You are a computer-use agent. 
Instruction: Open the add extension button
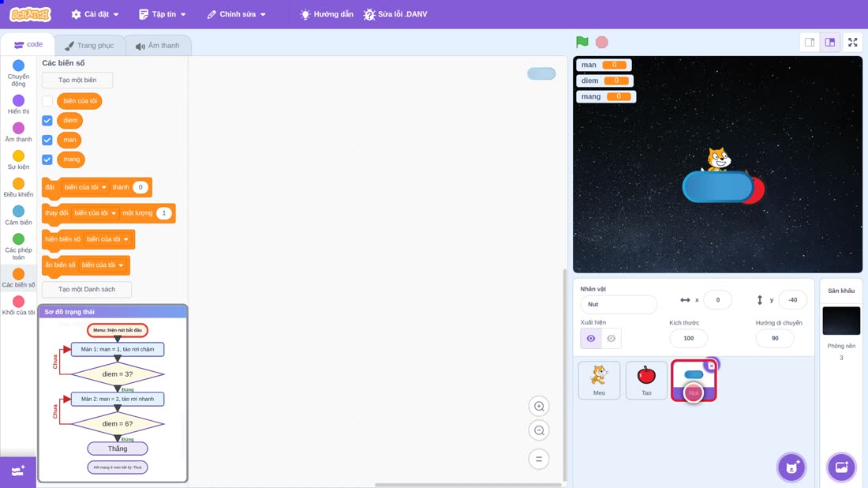[x=17, y=471]
